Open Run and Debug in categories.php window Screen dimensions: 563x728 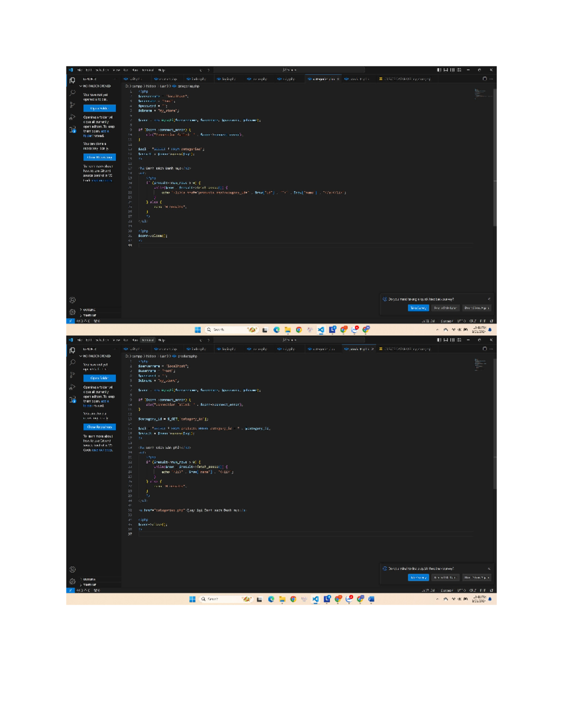(72, 117)
